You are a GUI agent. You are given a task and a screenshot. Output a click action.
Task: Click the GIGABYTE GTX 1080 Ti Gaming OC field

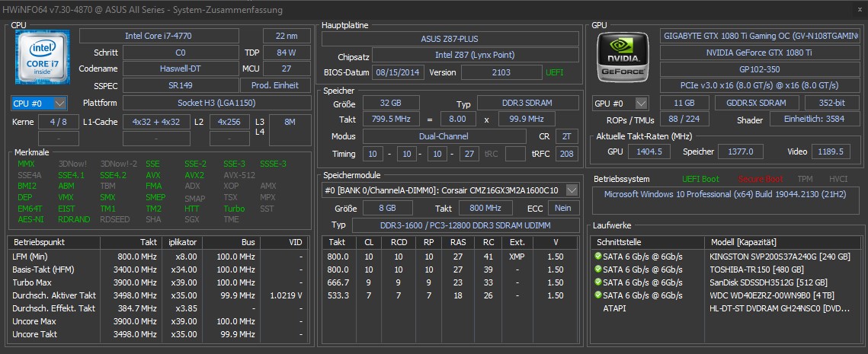click(760, 36)
